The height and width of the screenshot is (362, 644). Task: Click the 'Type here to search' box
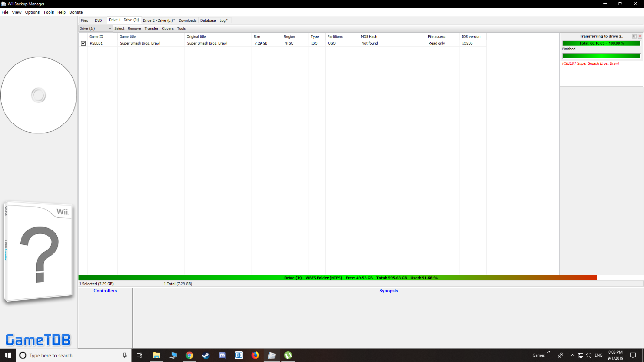coord(74,355)
